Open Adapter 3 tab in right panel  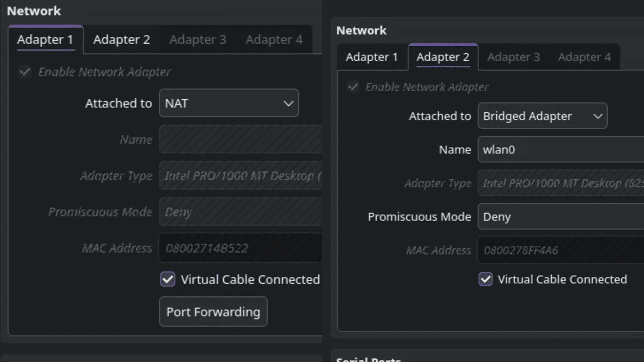(514, 57)
